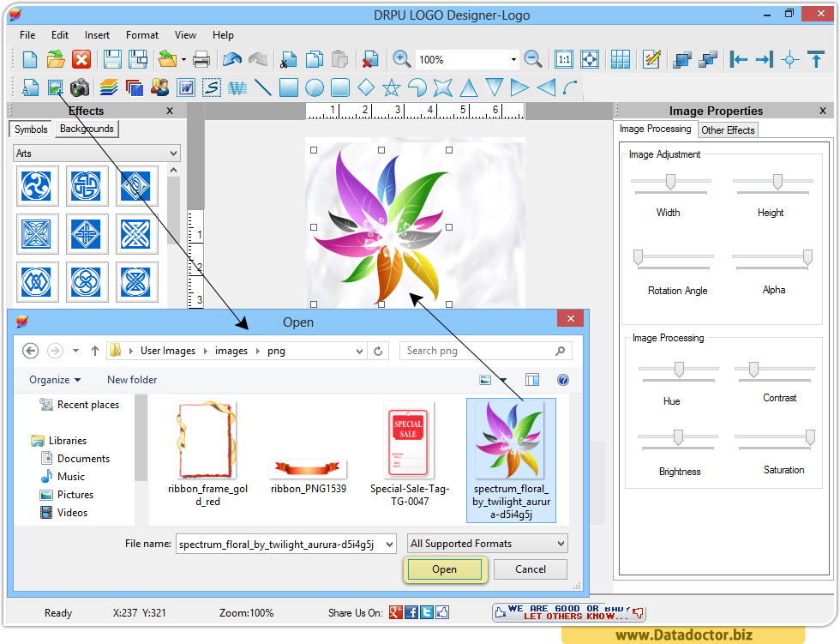Create a new document with toolbar icon

(x=30, y=59)
